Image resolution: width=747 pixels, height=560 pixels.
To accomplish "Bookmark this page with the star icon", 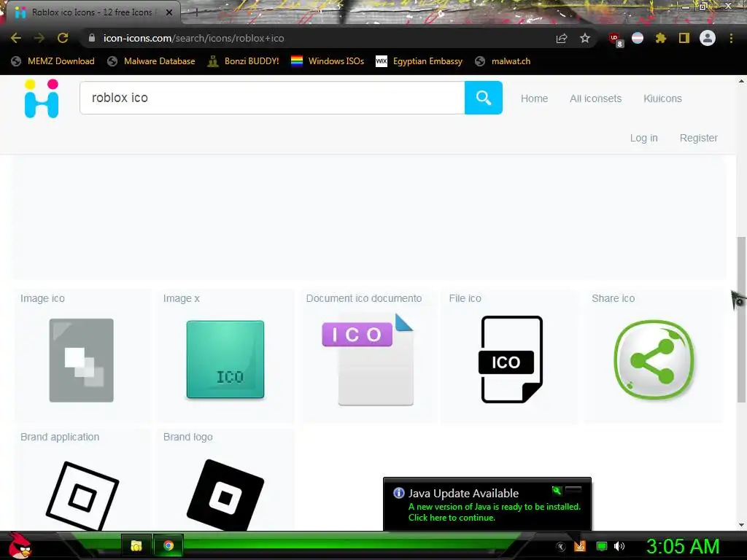I will [585, 38].
